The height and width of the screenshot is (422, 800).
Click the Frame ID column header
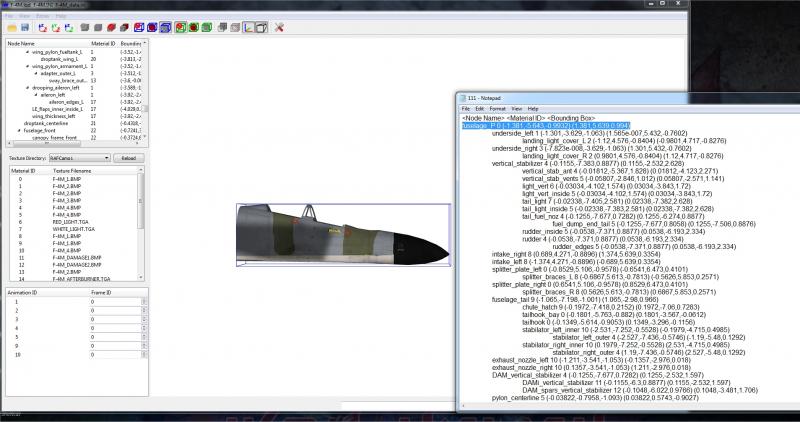pos(101,293)
